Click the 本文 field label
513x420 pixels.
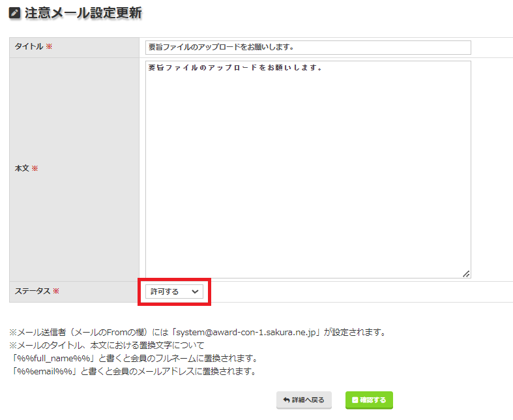coord(22,168)
